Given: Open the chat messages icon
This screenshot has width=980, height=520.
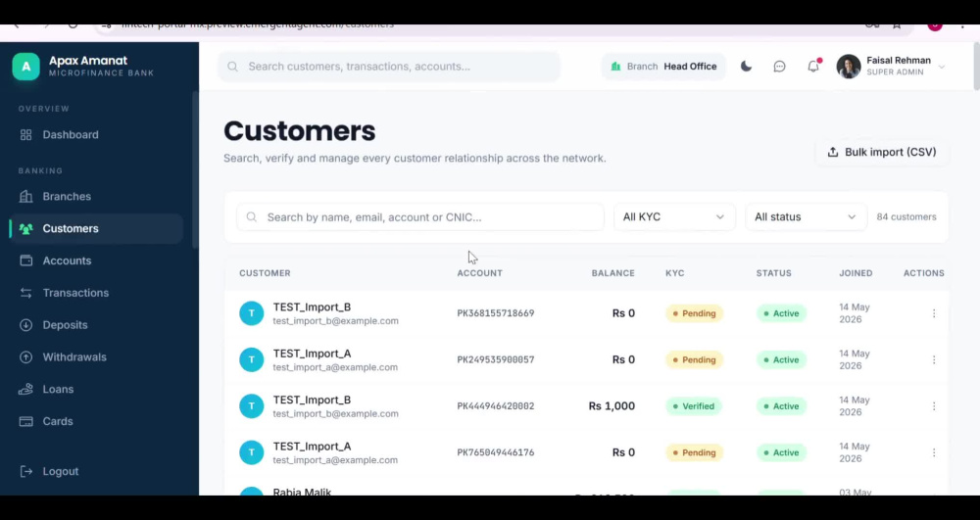Looking at the screenshot, I should click(x=779, y=67).
